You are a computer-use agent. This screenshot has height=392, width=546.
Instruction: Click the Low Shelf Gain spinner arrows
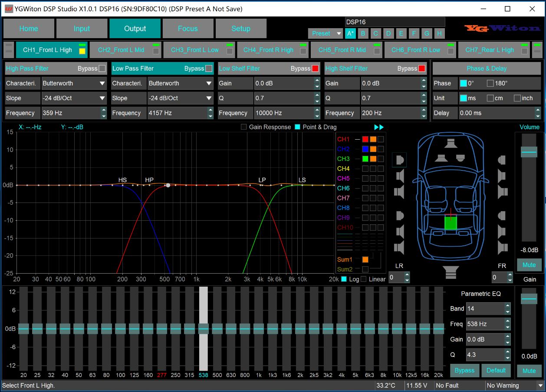[317, 83]
